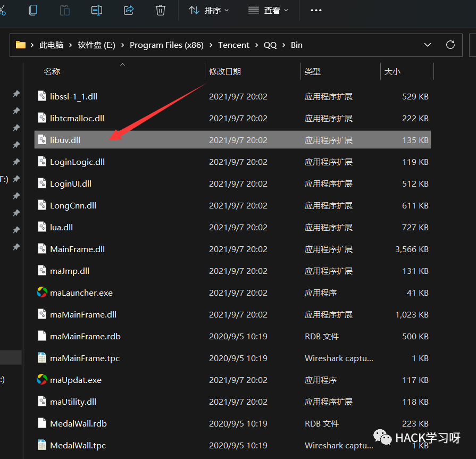Viewport: 476px width, 459px height.
Task: Click the Rename icon in toolbar
Action: pyautogui.click(x=97, y=10)
